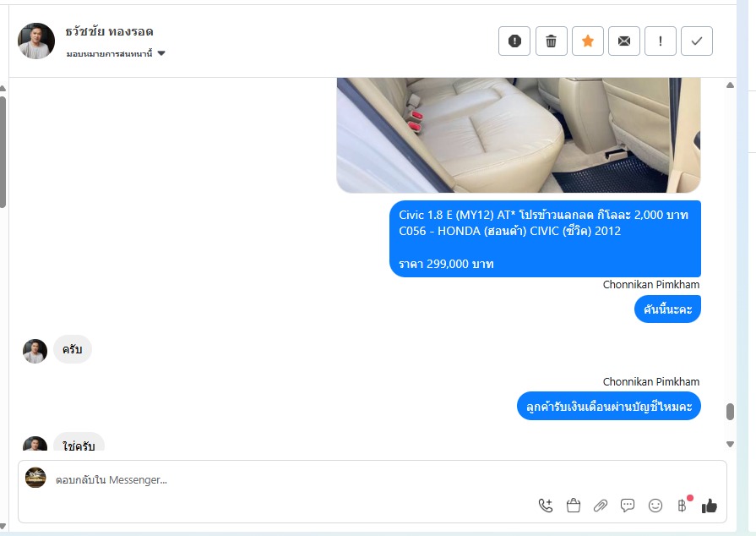Open the car back seat photo
Viewport: 756px width, 536px height.
[x=519, y=135]
